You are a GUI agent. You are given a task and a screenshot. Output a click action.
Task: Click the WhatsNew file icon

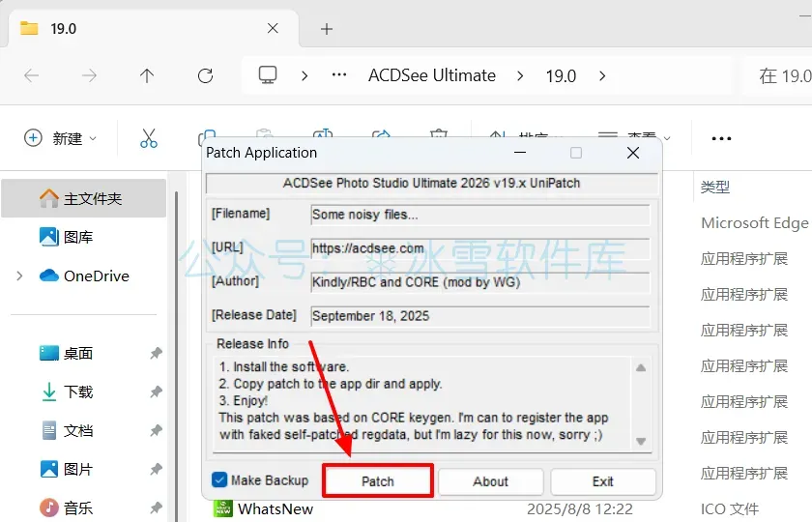(222, 509)
